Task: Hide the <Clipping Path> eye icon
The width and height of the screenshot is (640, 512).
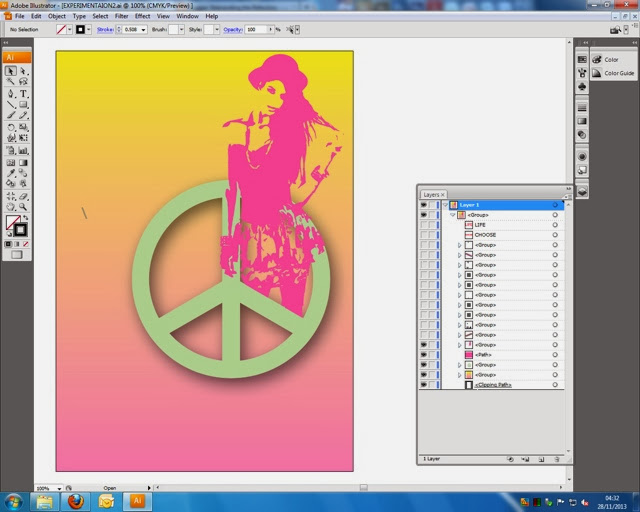Action: click(424, 385)
